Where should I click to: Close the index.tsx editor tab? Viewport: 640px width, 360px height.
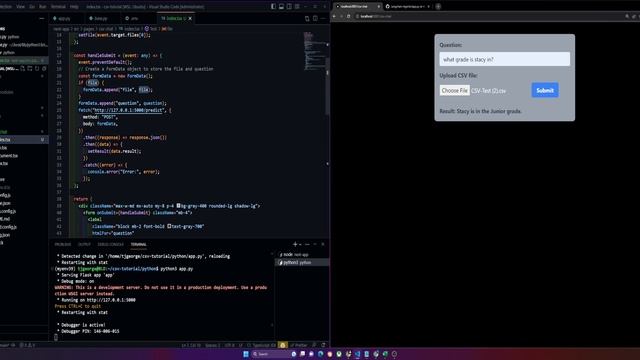(190, 18)
